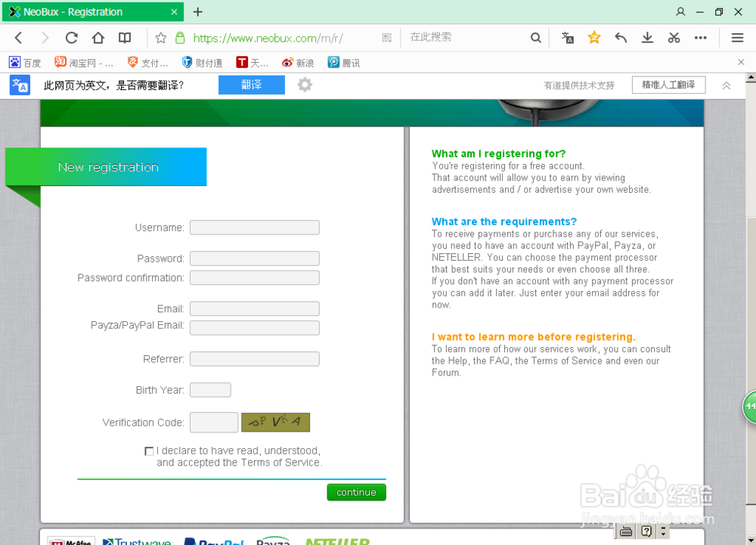The width and height of the screenshot is (756, 545).
Task: Reload the page with the refresh icon
Action: (x=71, y=38)
